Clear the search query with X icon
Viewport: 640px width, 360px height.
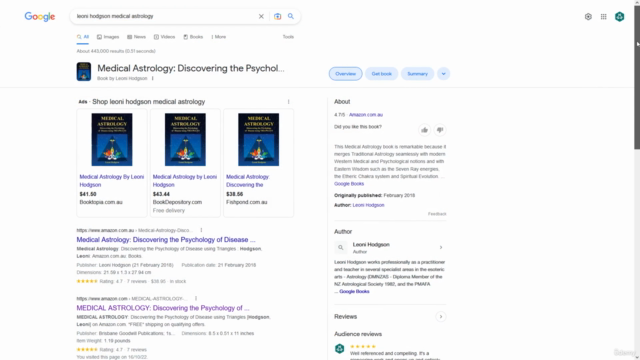point(261,16)
